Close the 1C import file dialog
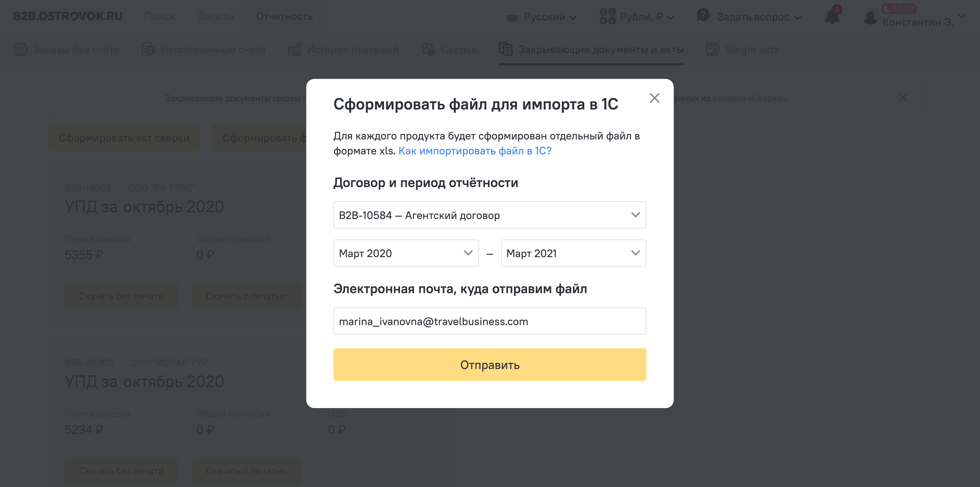Screen dimensions: 980x487 tap(654, 98)
